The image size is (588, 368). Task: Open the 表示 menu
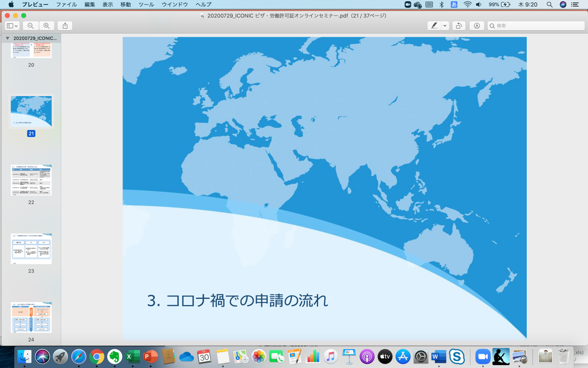coord(108,4)
